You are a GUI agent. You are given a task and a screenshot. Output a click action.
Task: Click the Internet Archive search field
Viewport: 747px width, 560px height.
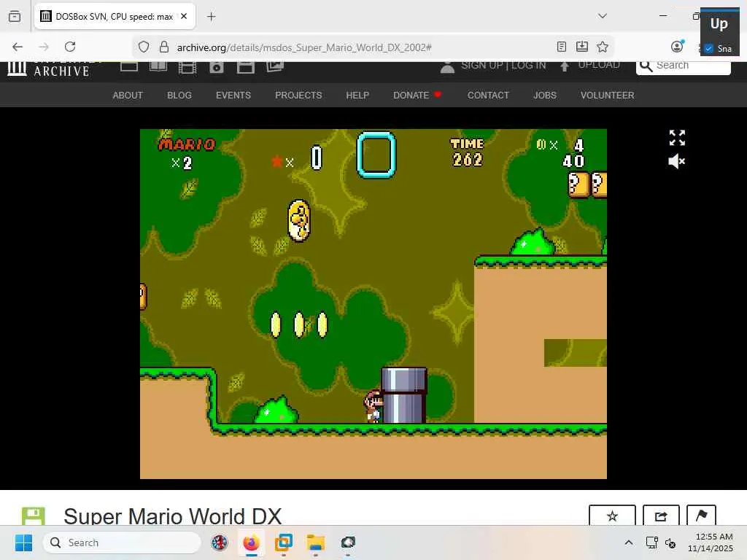683,68
